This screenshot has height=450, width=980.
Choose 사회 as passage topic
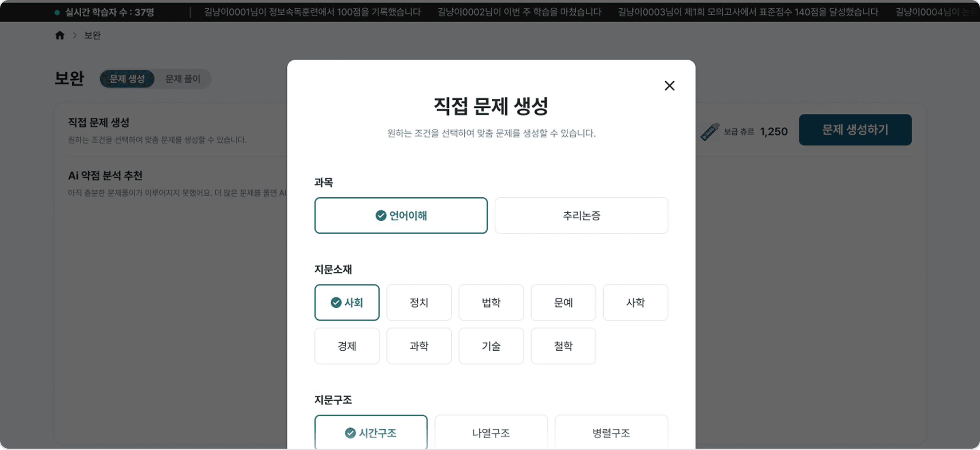pyautogui.click(x=347, y=302)
